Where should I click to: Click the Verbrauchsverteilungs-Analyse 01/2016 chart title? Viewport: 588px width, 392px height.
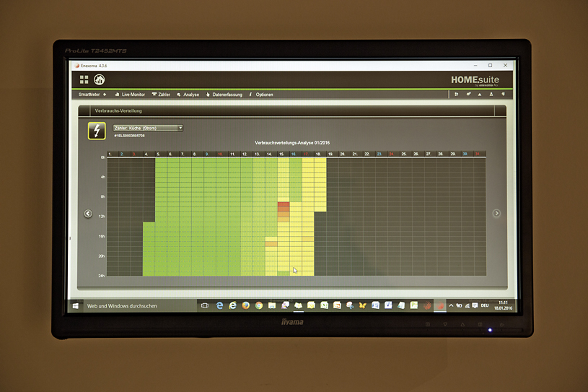coord(292,143)
